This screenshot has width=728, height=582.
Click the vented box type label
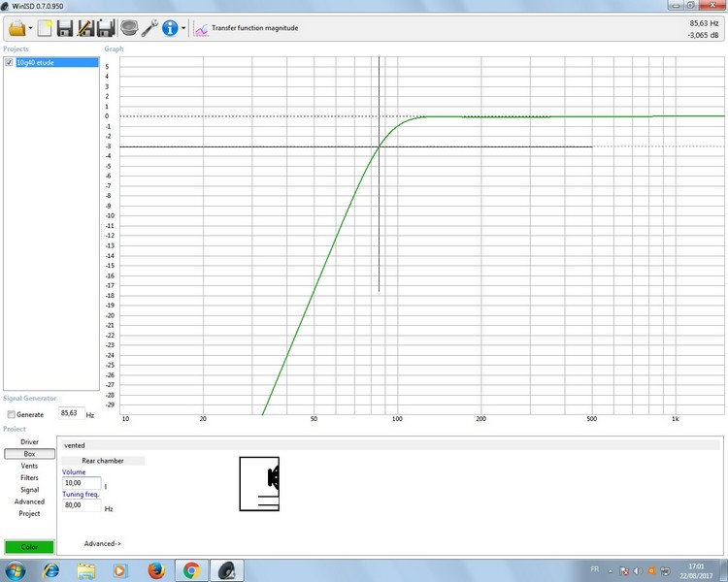coord(75,445)
